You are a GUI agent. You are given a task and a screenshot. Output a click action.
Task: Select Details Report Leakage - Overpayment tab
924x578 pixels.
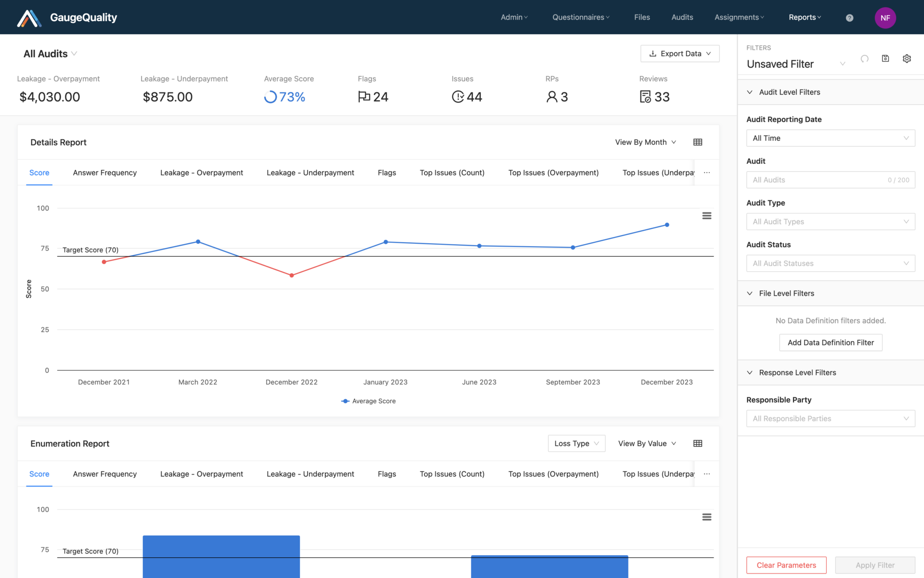(202, 172)
